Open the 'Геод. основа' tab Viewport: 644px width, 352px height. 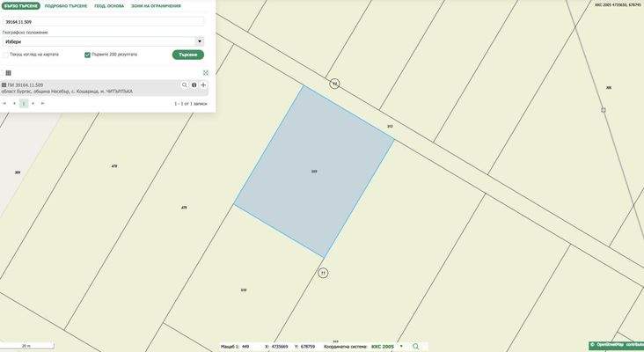(109, 6)
